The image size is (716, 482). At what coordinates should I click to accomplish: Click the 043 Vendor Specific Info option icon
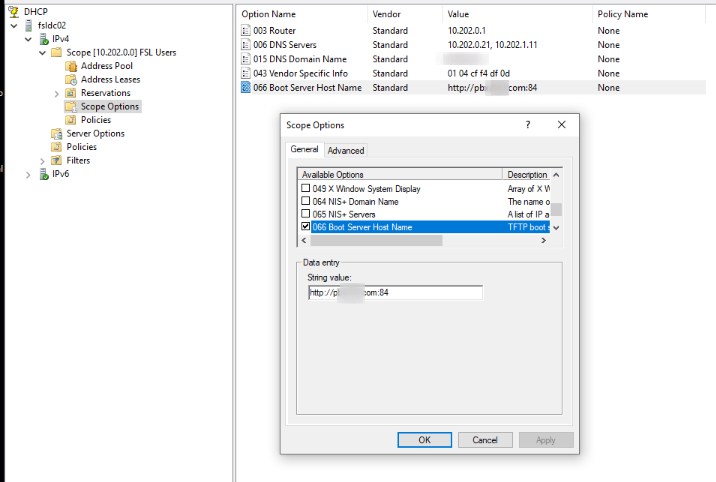tap(246, 73)
